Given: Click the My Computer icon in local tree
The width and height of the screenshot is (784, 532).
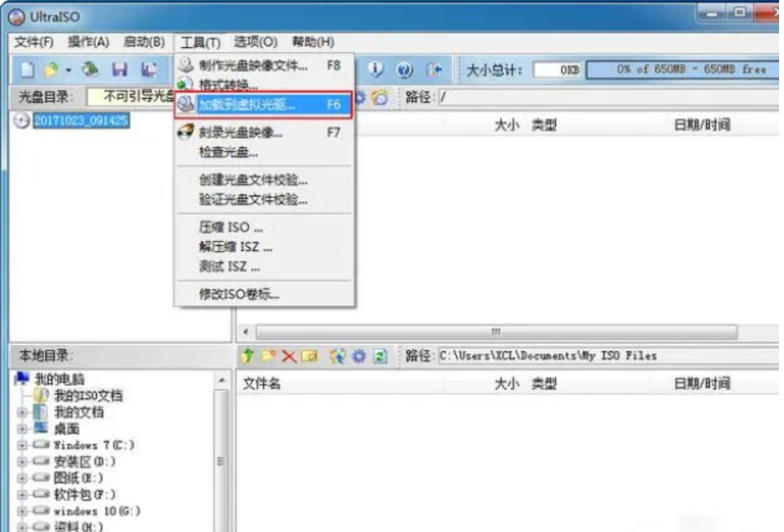Looking at the screenshot, I should point(22,379).
